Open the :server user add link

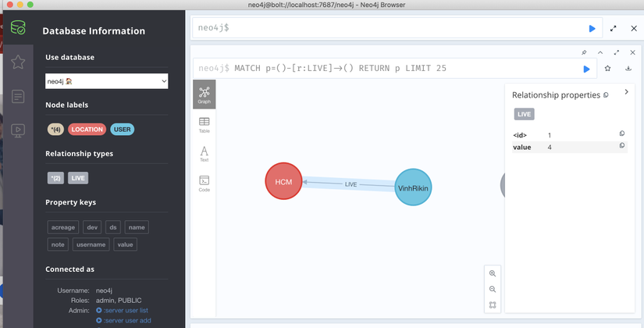point(123,321)
